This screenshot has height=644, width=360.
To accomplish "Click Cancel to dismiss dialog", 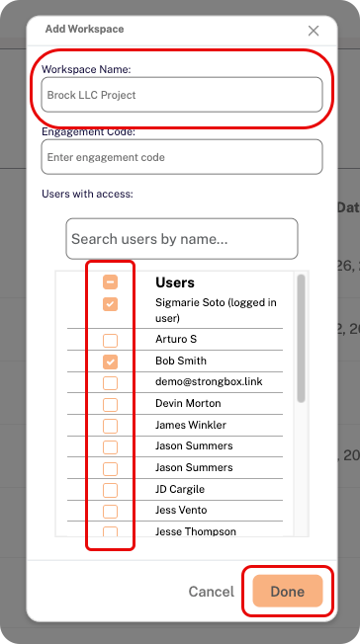I will (x=211, y=592).
